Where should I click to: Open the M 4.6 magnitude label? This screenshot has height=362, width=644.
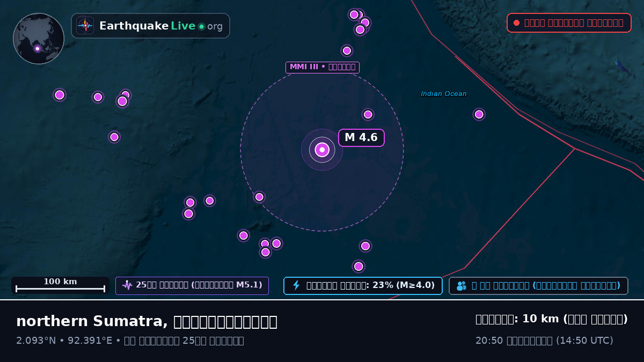(x=361, y=138)
